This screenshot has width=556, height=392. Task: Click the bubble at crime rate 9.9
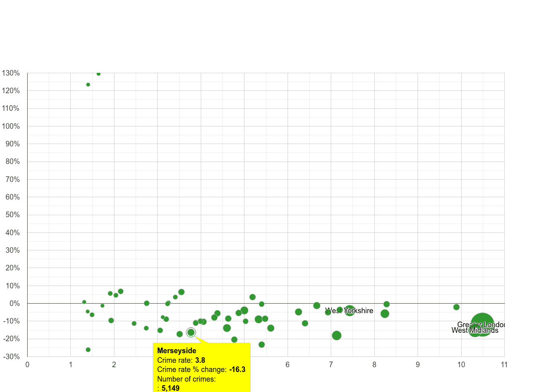click(x=456, y=307)
